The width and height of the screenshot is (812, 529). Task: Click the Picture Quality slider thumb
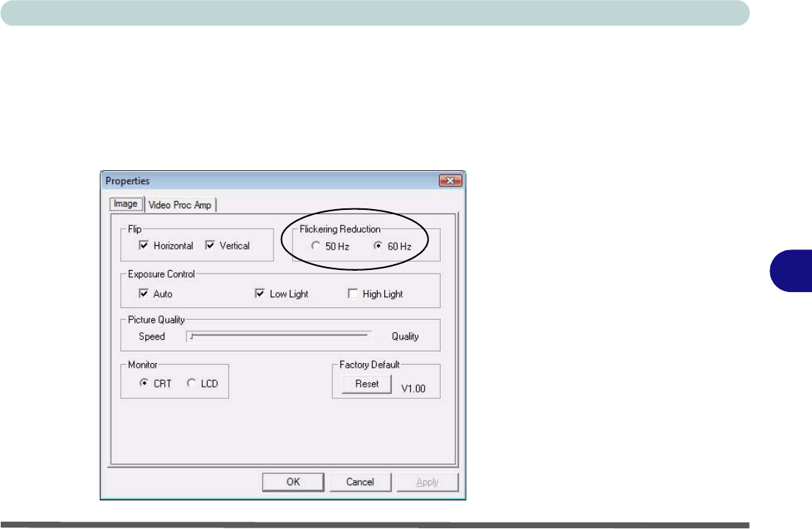191,336
